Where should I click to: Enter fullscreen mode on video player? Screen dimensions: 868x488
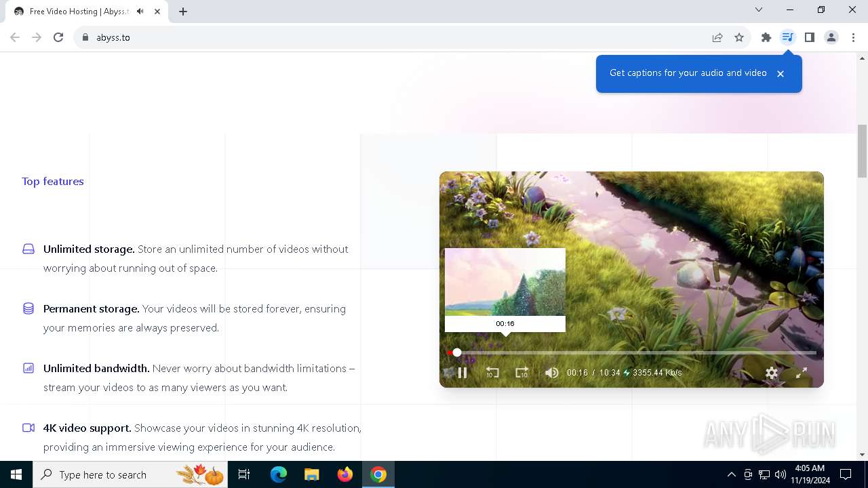tap(801, 373)
